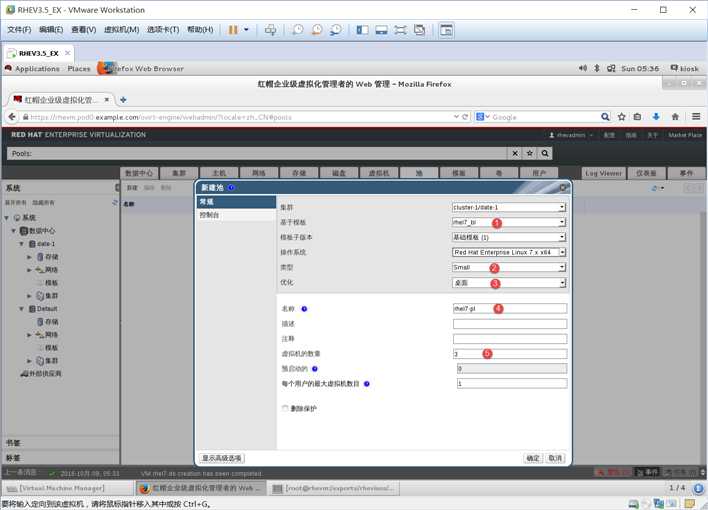
Task: Click the 显示高级选项 button
Action: [x=222, y=458]
